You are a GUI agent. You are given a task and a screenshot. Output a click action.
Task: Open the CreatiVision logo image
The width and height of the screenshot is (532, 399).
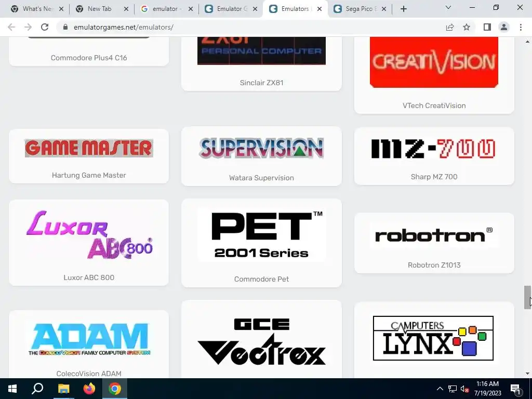click(x=434, y=62)
